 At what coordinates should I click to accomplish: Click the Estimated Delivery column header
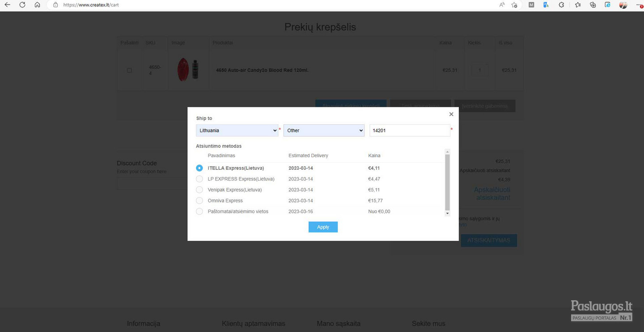(x=308, y=155)
